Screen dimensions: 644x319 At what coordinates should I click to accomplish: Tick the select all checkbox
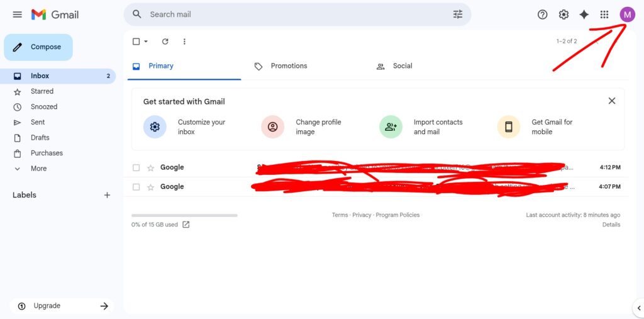[136, 42]
